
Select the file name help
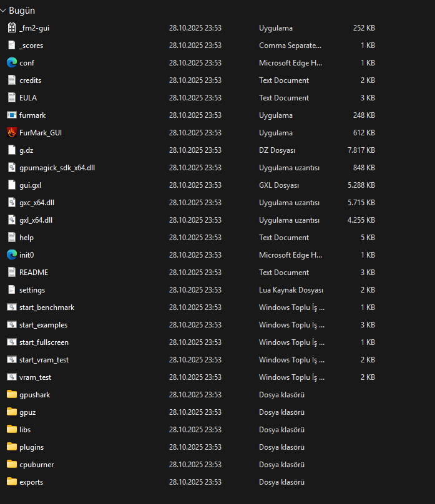tap(26, 238)
